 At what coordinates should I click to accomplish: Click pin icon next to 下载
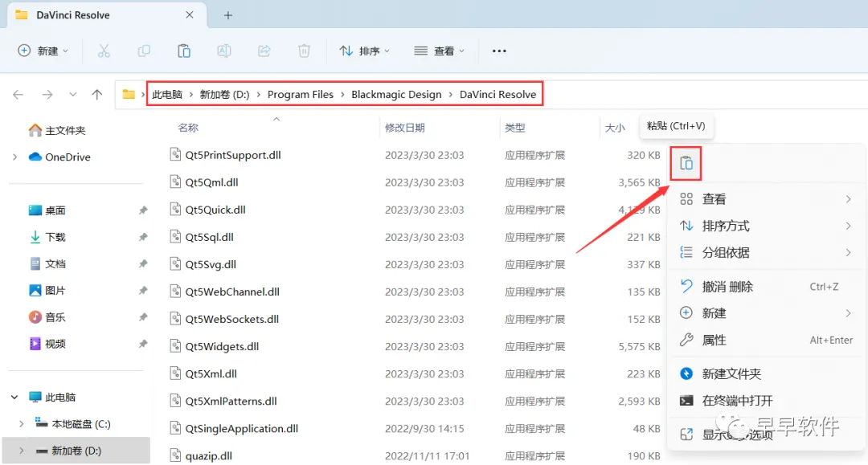[143, 237]
